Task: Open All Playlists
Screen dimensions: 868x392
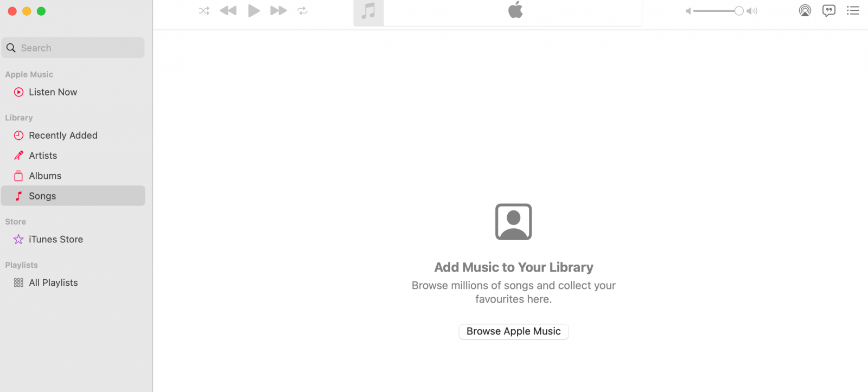Action: 73,282
